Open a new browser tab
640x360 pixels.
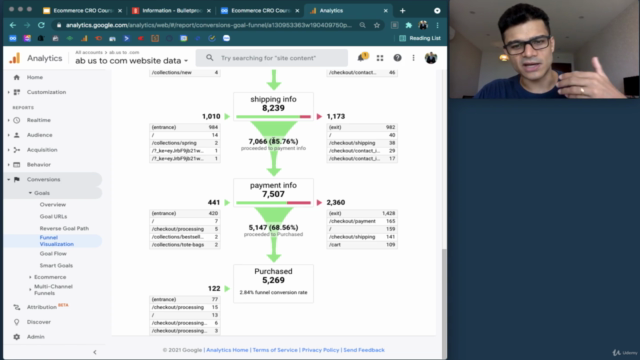tap(402, 11)
